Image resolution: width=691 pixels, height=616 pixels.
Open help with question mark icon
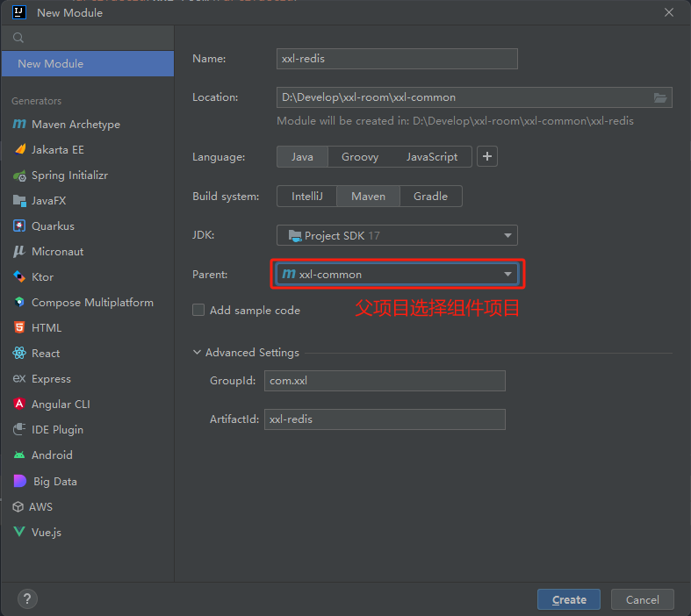(27, 598)
